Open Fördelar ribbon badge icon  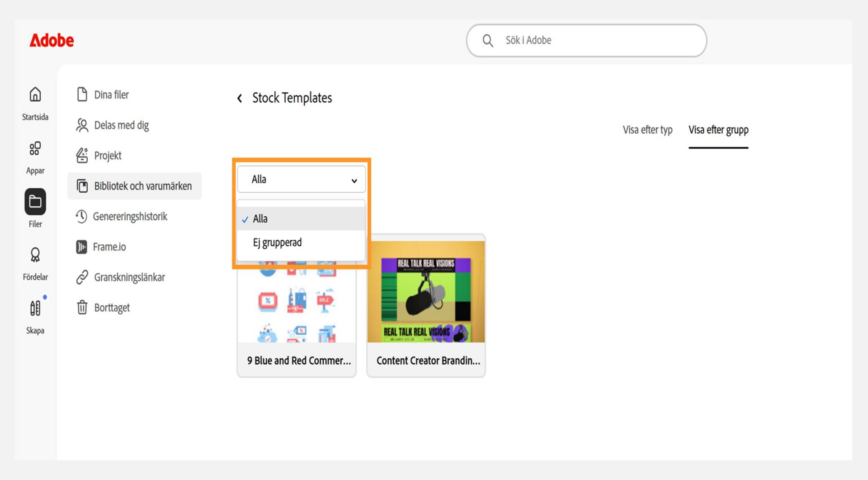pos(35,255)
